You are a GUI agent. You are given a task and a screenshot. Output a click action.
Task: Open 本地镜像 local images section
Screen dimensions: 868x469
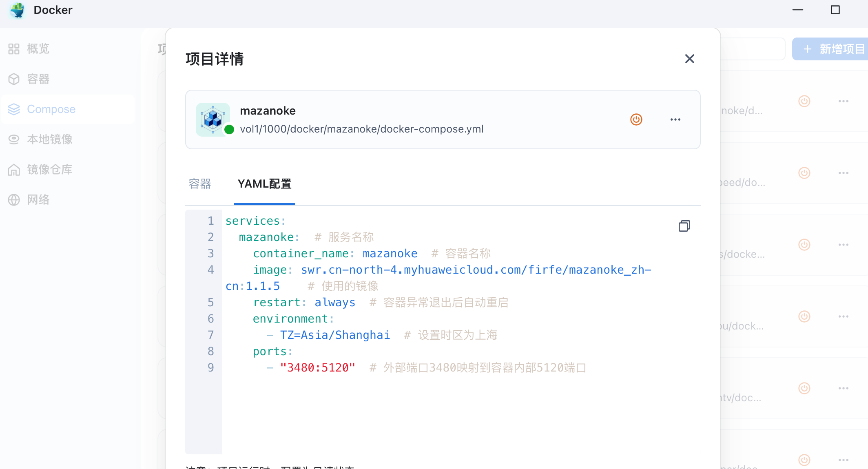[x=49, y=139]
